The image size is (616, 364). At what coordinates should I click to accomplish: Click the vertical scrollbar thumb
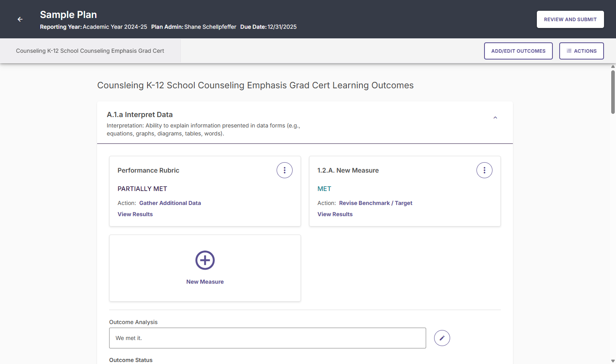click(613, 92)
